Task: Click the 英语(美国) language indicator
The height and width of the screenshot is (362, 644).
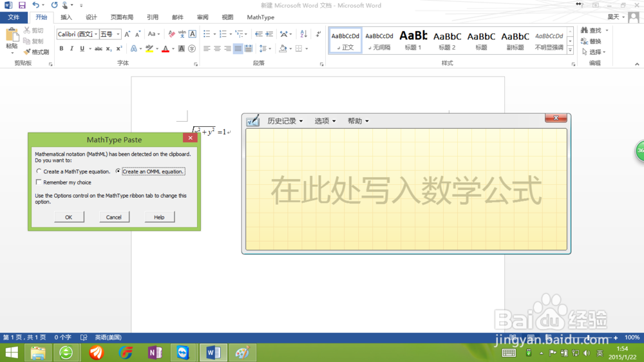Action: (x=108, y=338)
